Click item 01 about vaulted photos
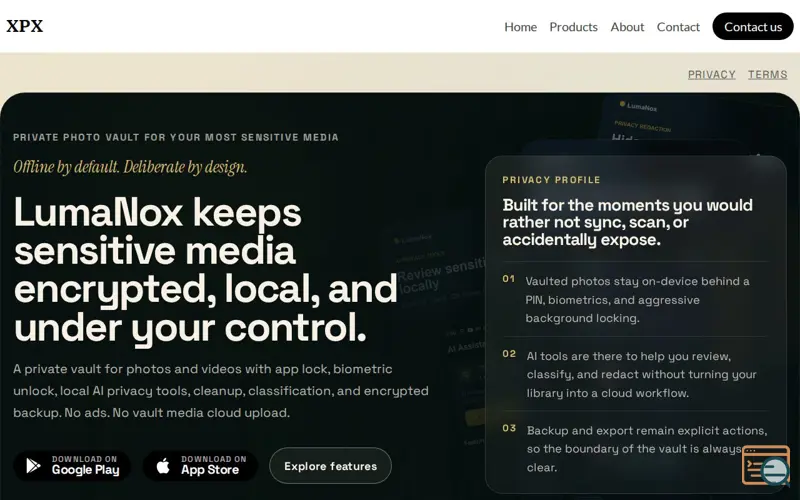 636,299
